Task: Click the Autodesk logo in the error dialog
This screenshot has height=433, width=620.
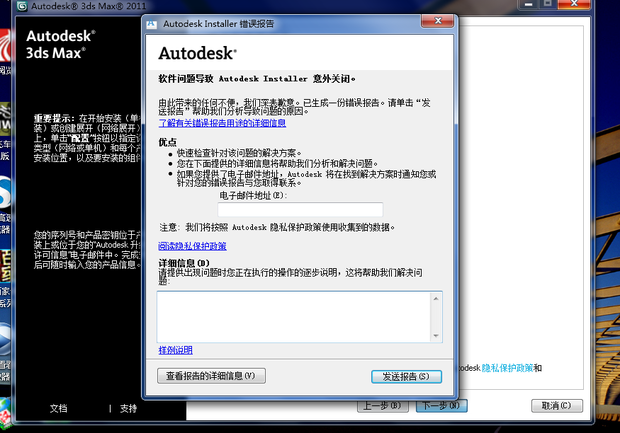Action: point(197,53)
